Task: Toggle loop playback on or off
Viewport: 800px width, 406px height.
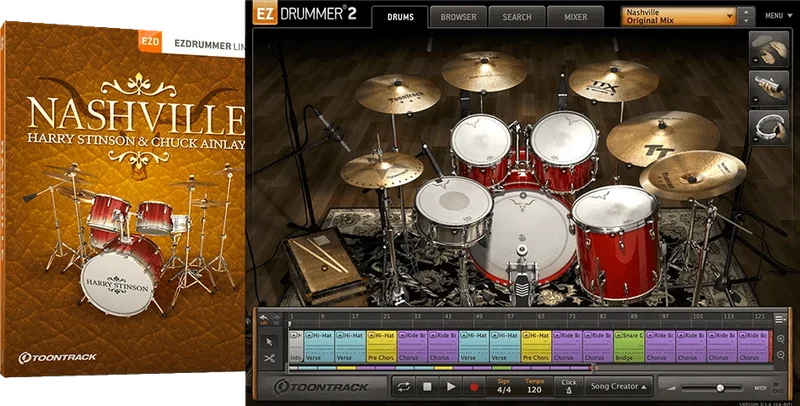Action: tap(404, 387)
